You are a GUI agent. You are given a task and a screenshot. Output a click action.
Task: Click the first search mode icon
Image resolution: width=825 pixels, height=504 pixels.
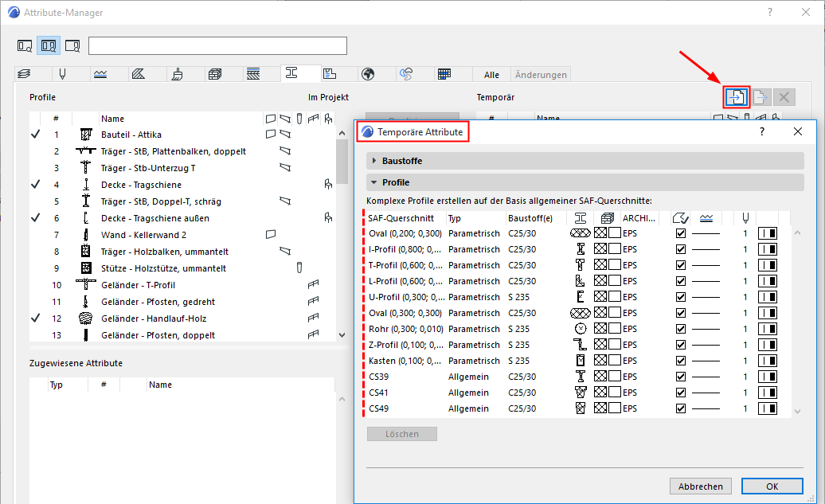(25, 46)
